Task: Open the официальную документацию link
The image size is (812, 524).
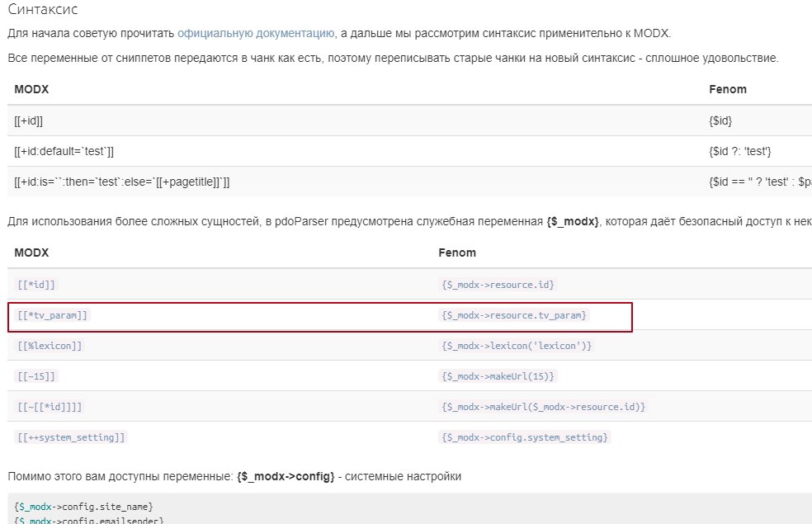Action: pos(256,33)
